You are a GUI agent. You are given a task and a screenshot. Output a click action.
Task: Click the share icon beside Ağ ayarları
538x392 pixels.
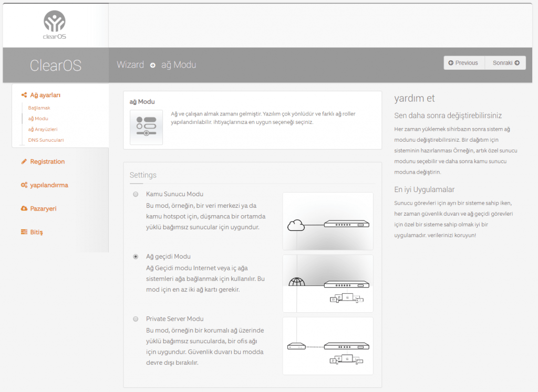pyautogui.click(x=24, y=95)
